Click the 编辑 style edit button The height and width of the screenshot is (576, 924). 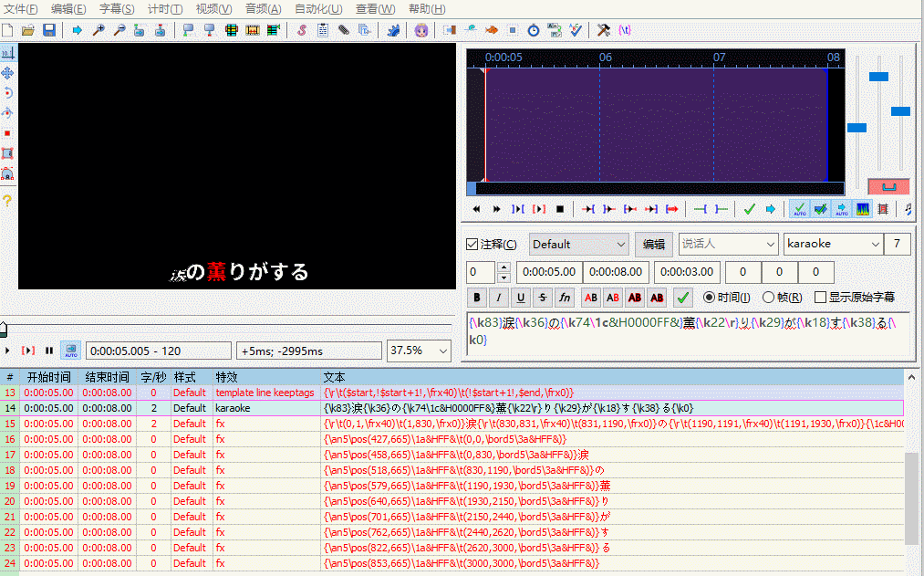click(654, 245)
